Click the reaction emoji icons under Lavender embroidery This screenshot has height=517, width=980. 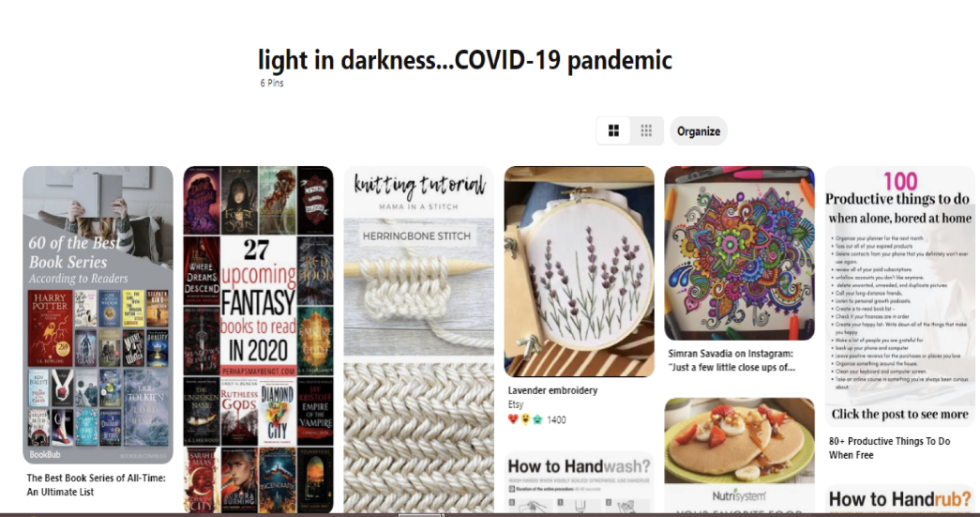tap(525, 419)
